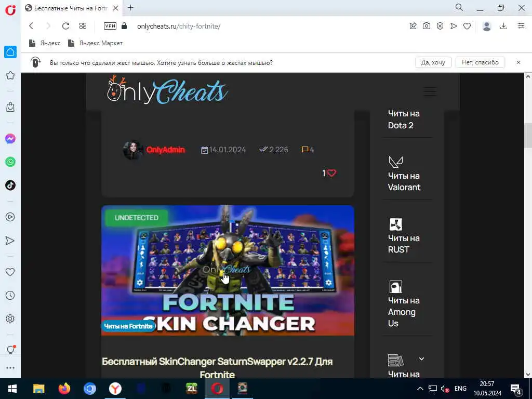Open Читы на RUST category
Screen dimensions: 532x399
coord(404,244)
